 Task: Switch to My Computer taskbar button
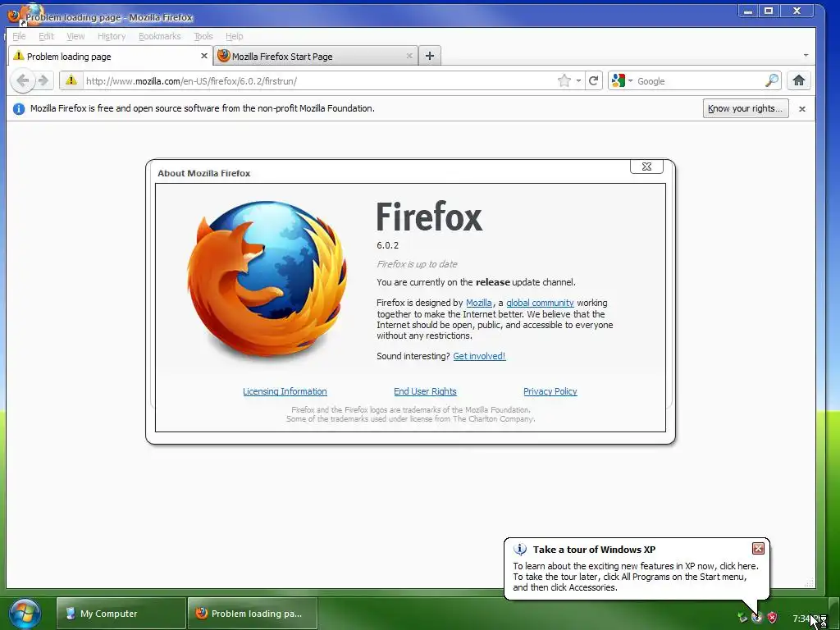pyautogui.click(x=121, y=614)
